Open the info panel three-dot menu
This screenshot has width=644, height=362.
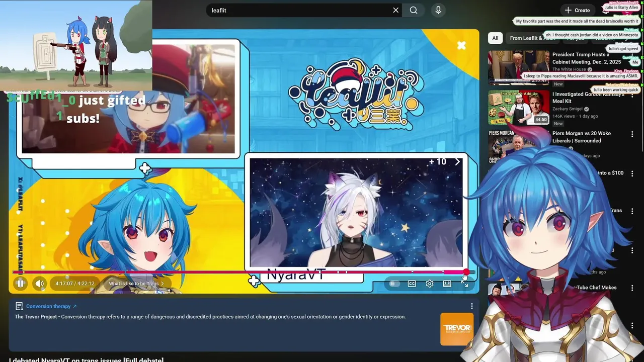pyautogui.click(x=471, y=306)
